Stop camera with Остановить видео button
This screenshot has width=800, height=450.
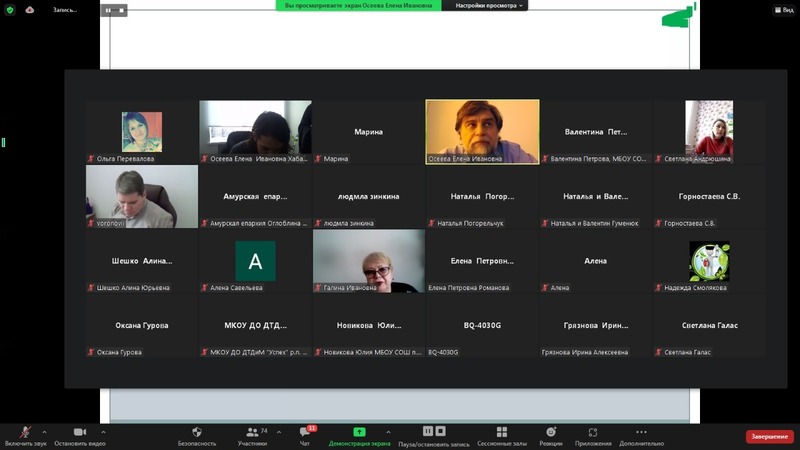pyautogui.click(x=79, y=435)
